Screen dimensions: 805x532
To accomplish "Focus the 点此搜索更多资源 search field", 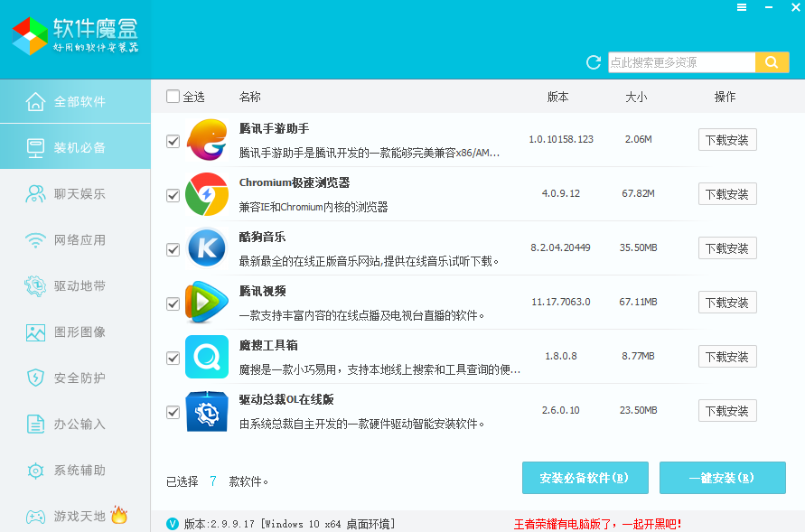I will point(682,62).
